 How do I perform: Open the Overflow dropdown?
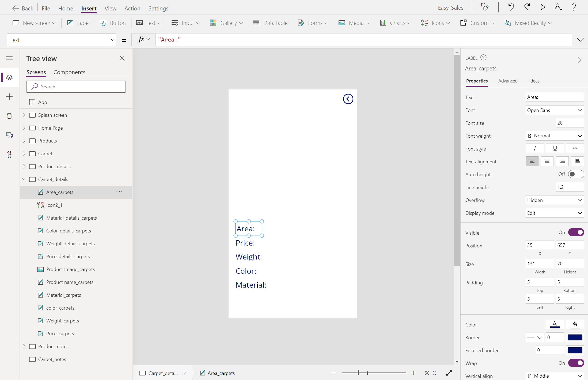(555, 200)
